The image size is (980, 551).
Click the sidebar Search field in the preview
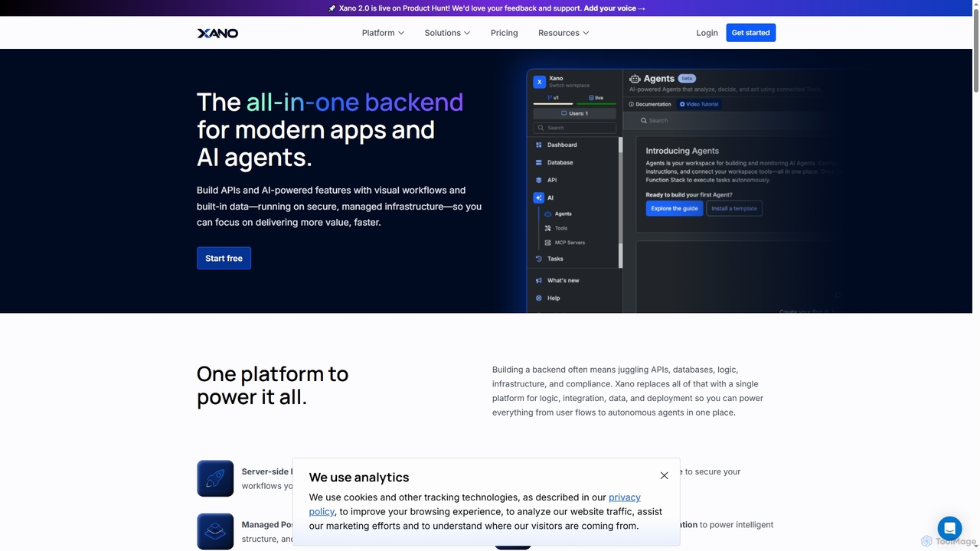click(x=574, y=128)
